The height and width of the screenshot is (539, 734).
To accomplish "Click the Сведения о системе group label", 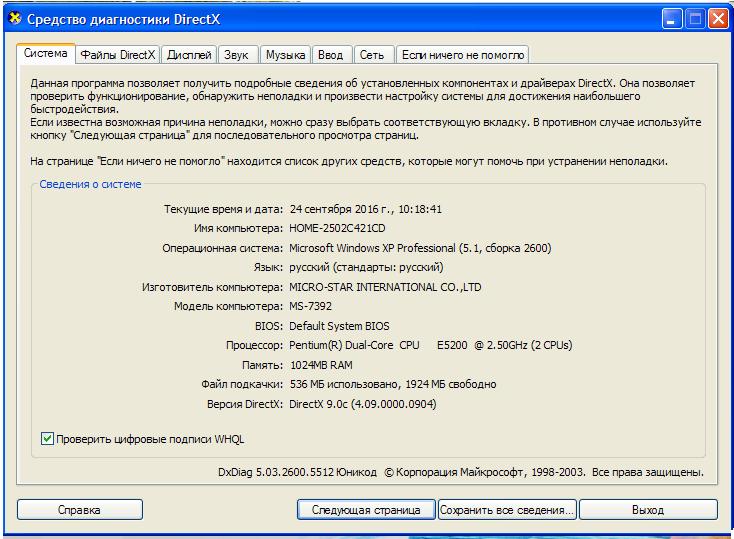I will 90,184.
